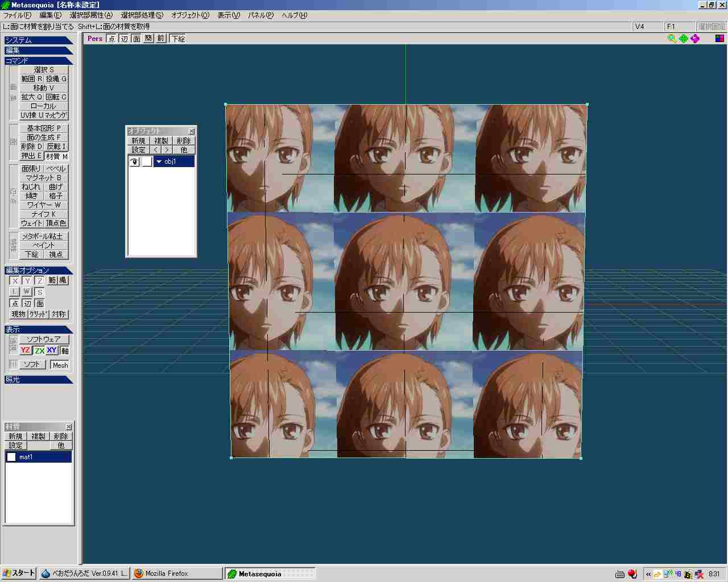Toggle the 面 option in 編集オプション
The width and height of the screenshot is (728, 582).
(40, 304)
